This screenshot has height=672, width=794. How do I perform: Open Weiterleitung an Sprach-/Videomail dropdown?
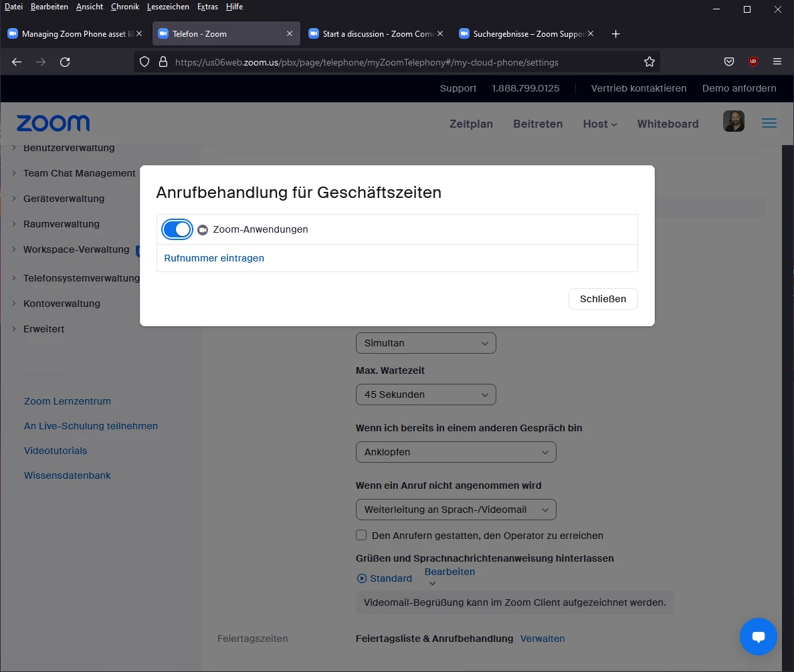point(456,510)
